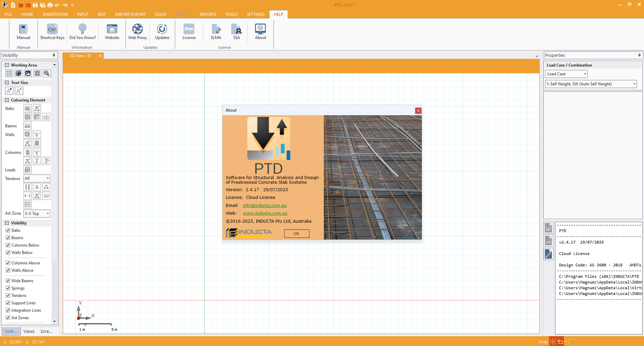
Task: Close the 2D View - 01 tab
Action: coord(100,56)
